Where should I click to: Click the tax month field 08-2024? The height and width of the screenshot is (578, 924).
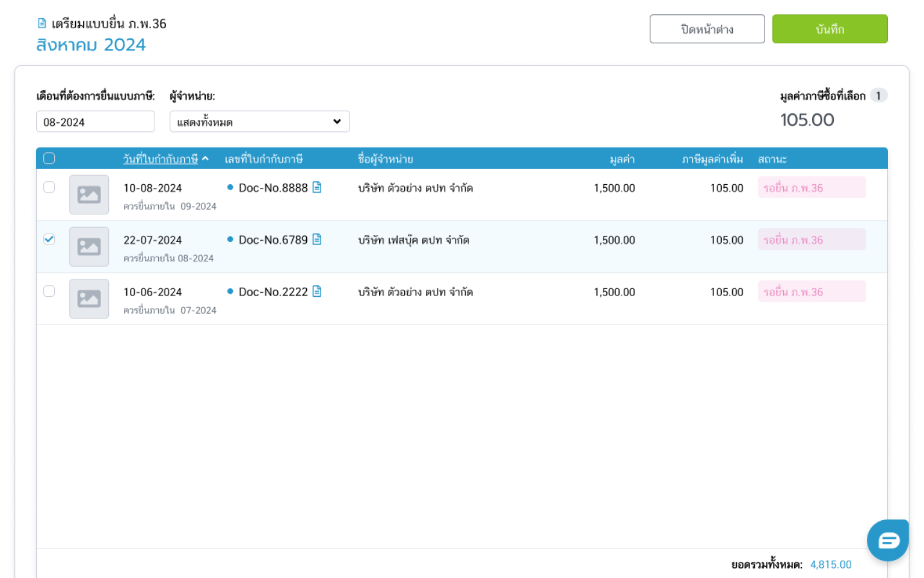click(95, 122)
